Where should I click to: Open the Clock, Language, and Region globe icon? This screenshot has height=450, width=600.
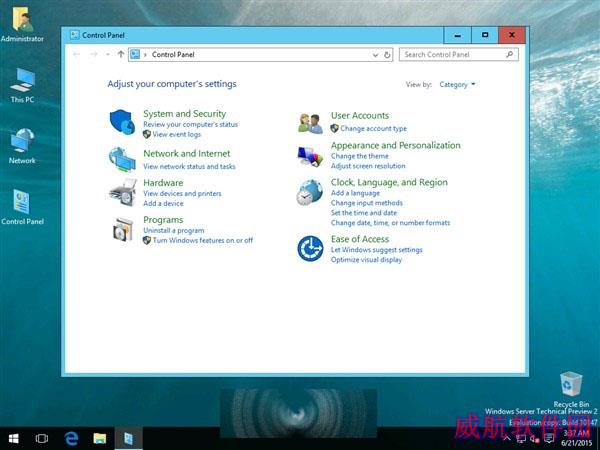(310, 192)
